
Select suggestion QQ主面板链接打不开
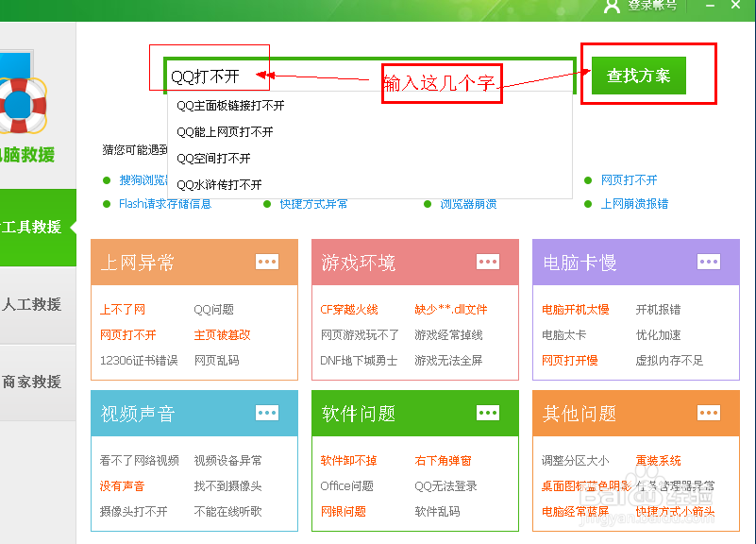pyautogui.click(x=230, y=106)
